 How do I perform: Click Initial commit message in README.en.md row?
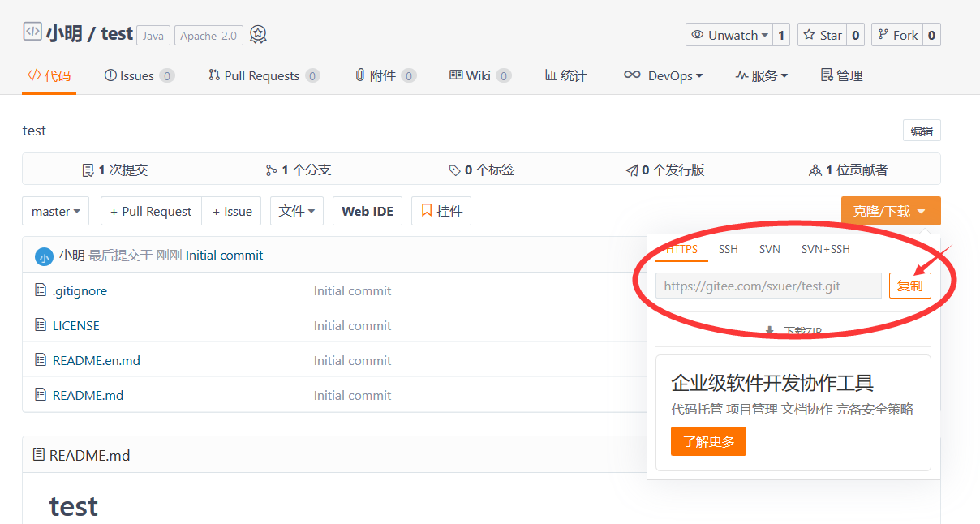pyautogui.click(x=352, y=360)
